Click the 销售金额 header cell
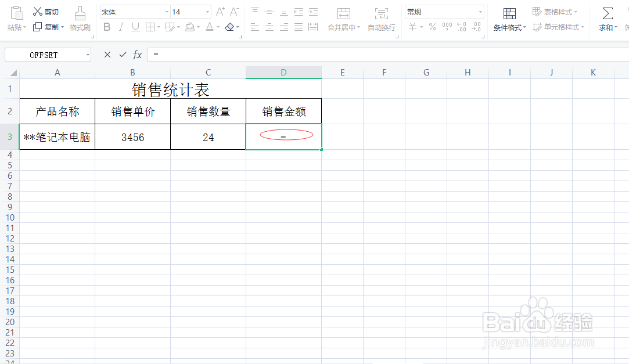 click(x=283, y=111)
